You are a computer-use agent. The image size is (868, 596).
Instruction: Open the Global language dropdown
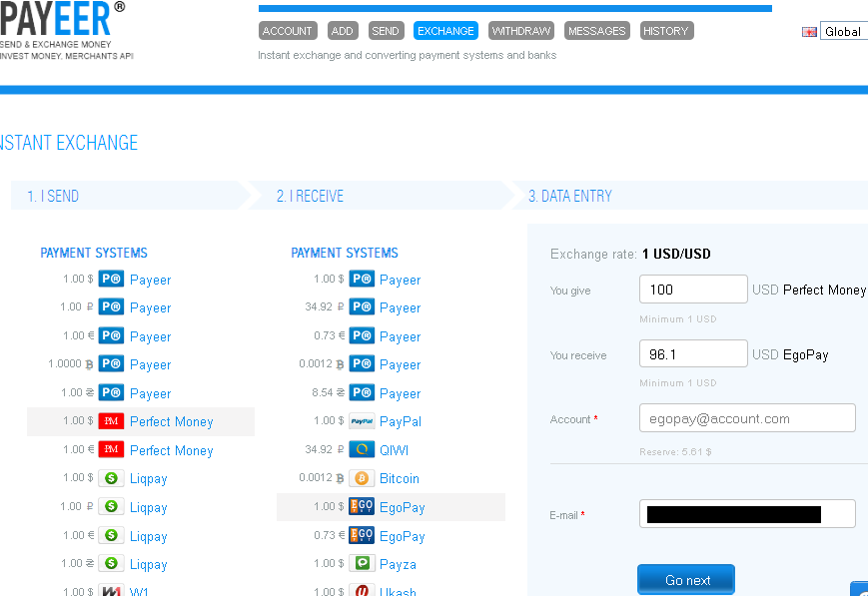(844, 32)
